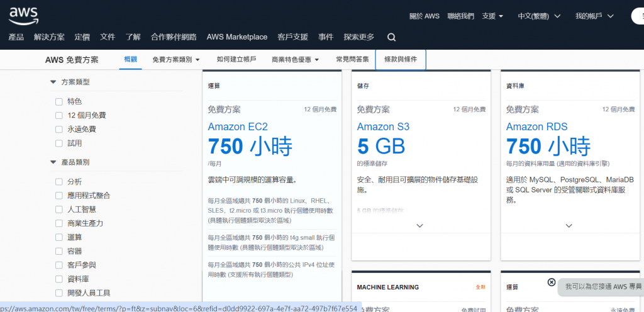Open the Amazon S3 link
Image resolution: width=644 pixels, height=312 pixels.
click(383, 126)
